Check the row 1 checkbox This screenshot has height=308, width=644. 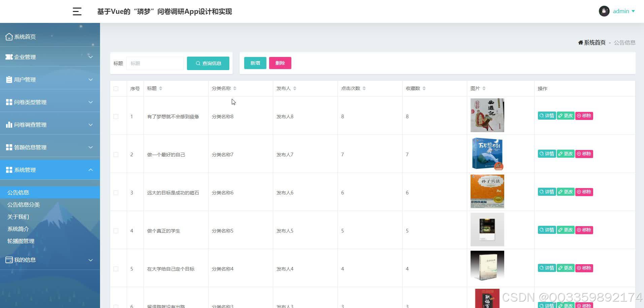[116, 117]
